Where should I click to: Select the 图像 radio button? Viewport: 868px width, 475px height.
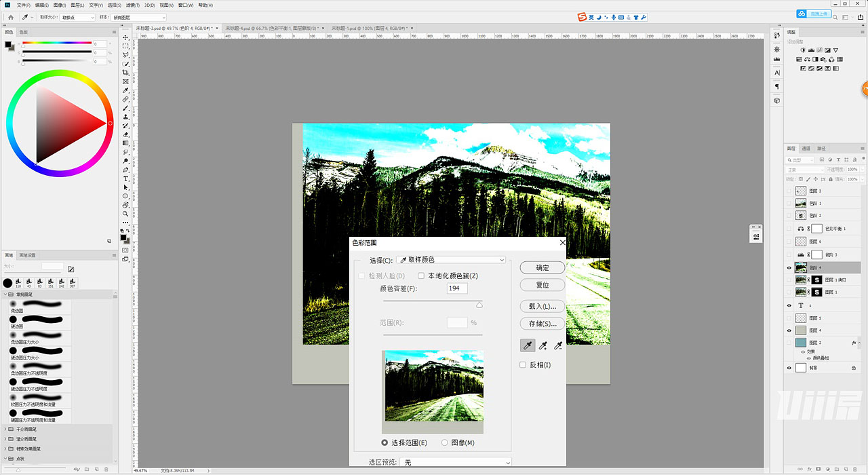tap(444, 442)
